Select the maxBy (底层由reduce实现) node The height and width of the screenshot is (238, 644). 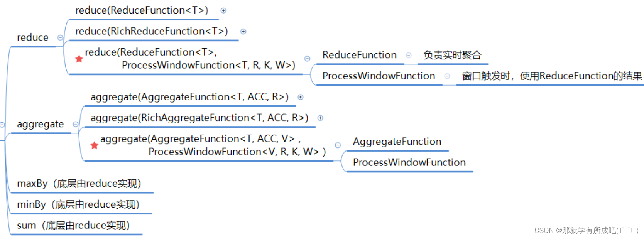(x=79, y=184)
